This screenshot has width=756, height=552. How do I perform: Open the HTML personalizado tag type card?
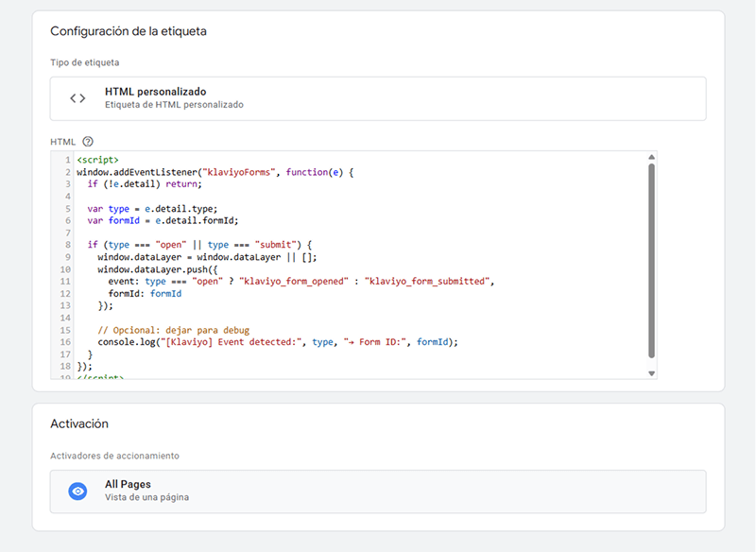[378, 98]
